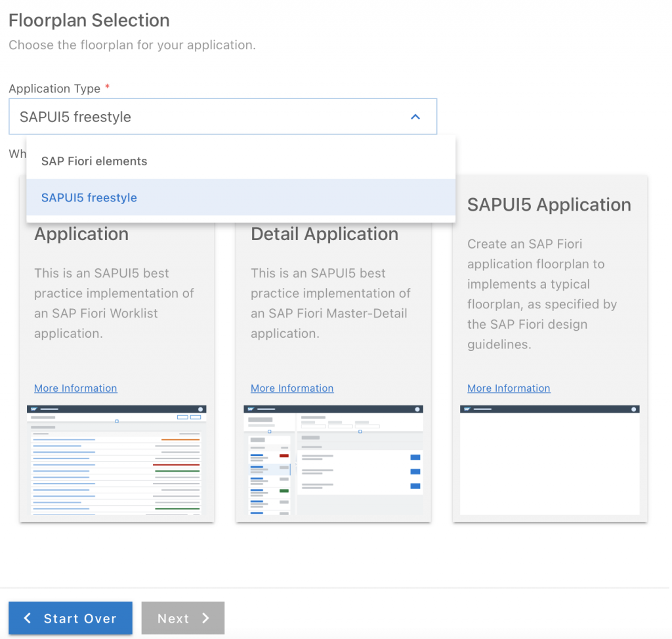Click the "Floorplan Selection" heading
This screenshot has width=672, height=639.
(89, 20)
